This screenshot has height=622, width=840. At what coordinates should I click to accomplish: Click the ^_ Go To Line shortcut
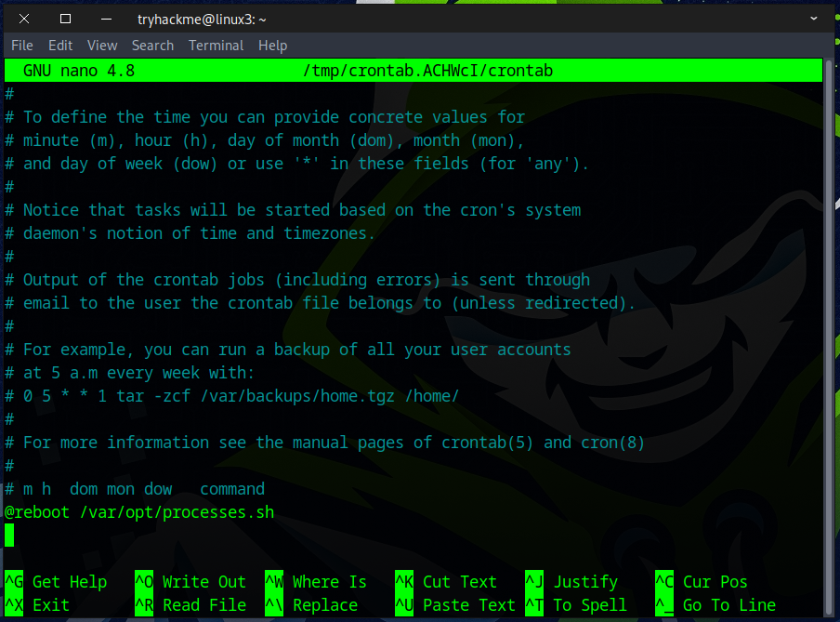tap(715, 605)
